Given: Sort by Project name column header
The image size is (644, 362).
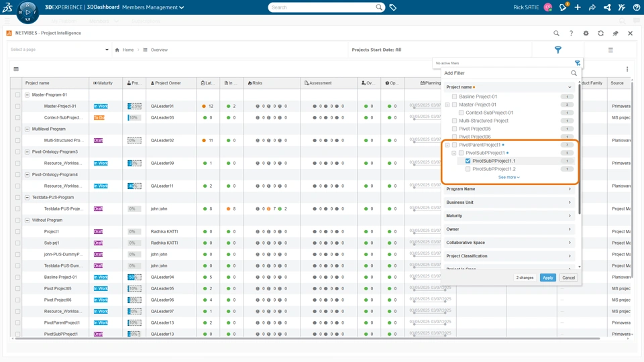Looking at the screenshot, I should pos(56,83).
